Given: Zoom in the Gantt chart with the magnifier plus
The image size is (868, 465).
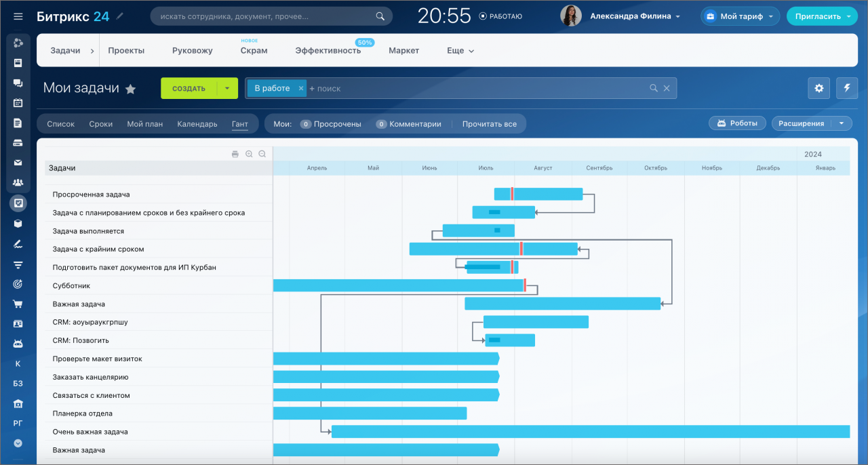Looking at the screenshot, I should (x=249, y=155).
